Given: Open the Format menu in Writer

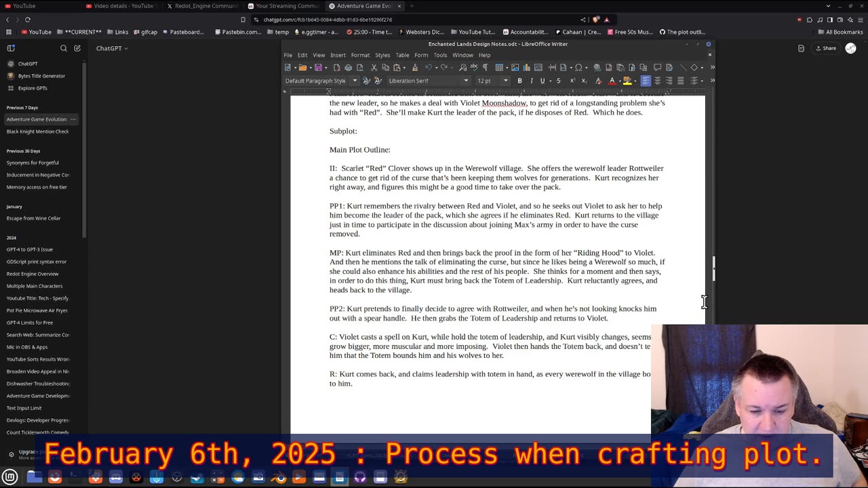Looking at the screenshot, I should (x=360, y=55).
